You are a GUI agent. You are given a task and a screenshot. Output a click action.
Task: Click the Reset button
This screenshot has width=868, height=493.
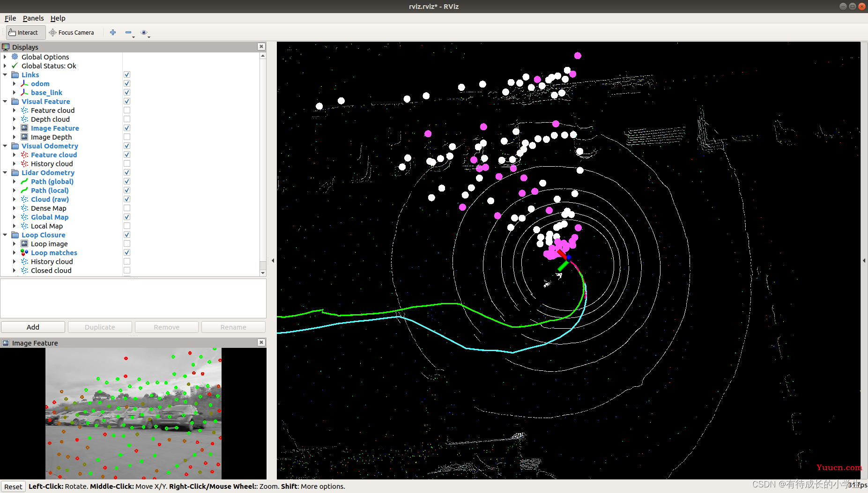coord(13,486)
